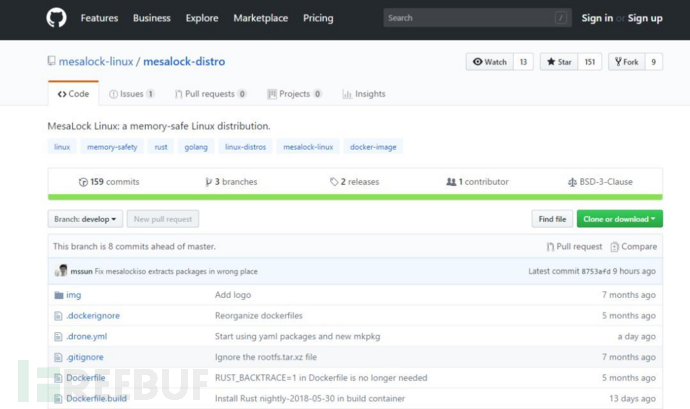
Task: Switch to the Issues tab
Action: point(132,94)
